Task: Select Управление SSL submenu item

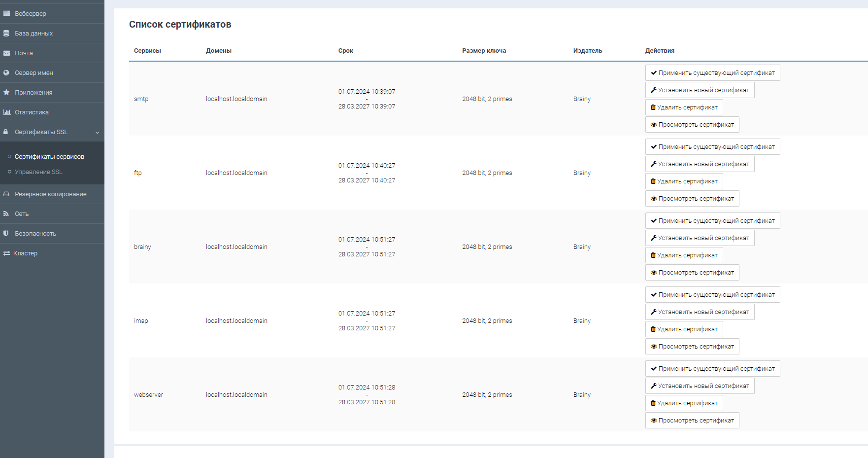Action: pyautogui.click(x=38, y=172)
